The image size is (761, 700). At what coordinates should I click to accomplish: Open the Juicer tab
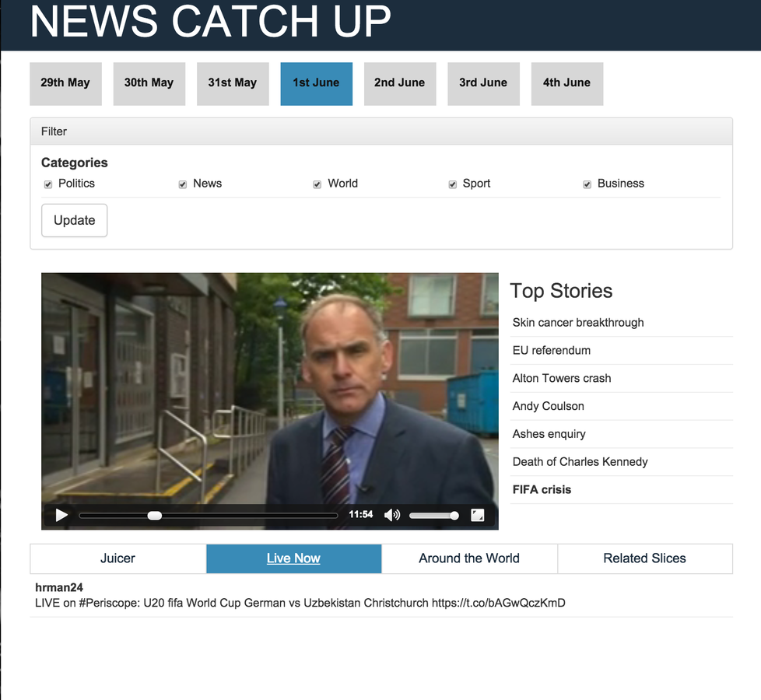[x=118, y=558]
